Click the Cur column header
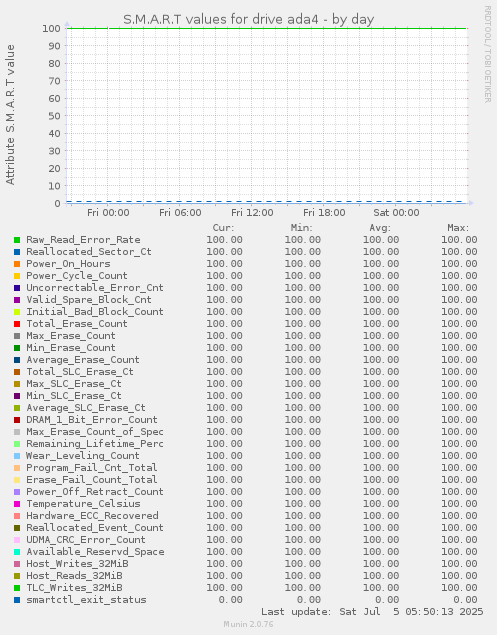 [x=223, y=228]
